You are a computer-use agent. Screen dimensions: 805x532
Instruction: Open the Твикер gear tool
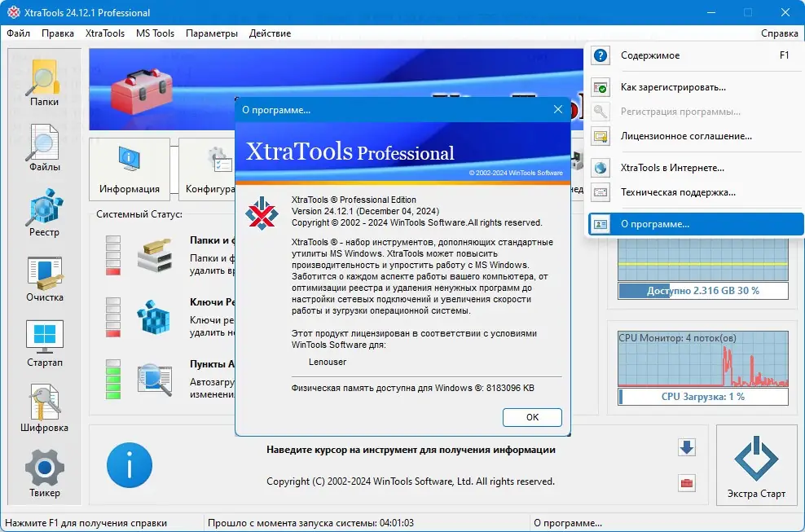(44, 474)
